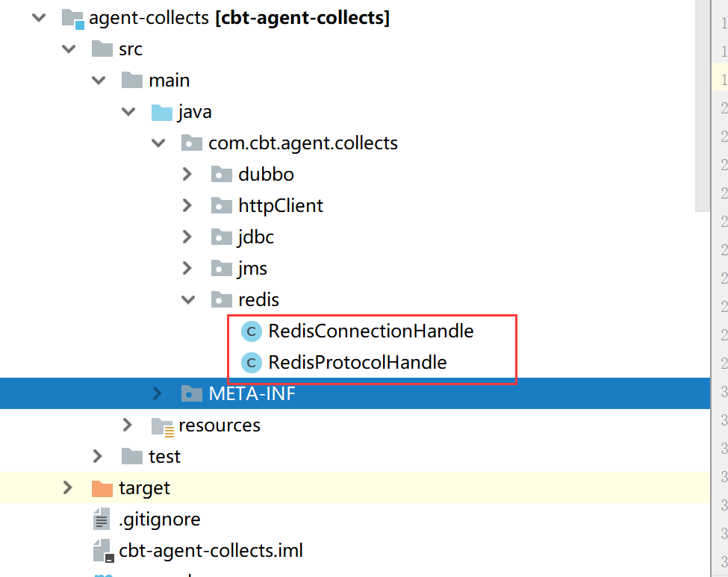Viewport: 728px width, 577px height.
Task: Expand the META-INF folder
Action: coord(158,393)
